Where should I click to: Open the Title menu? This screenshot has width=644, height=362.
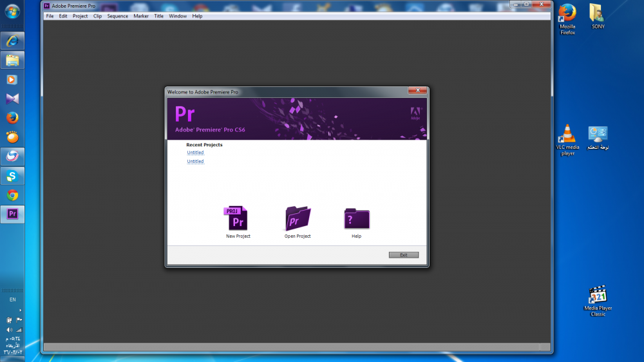[x=158, y=16]
